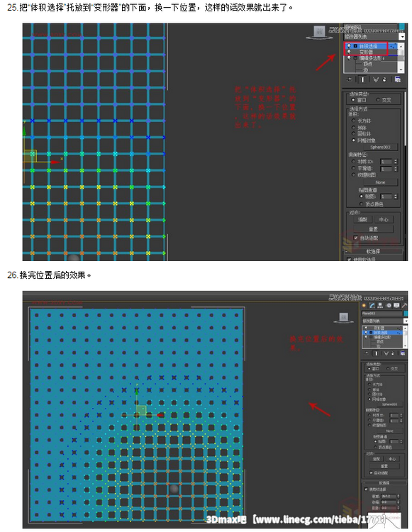Image resolution: width=412 pixels, height=532 pixels.
Task: Select 体积选择 modifier row in step 26 stack
Action: pyautogui.click(x=382, y=333)
